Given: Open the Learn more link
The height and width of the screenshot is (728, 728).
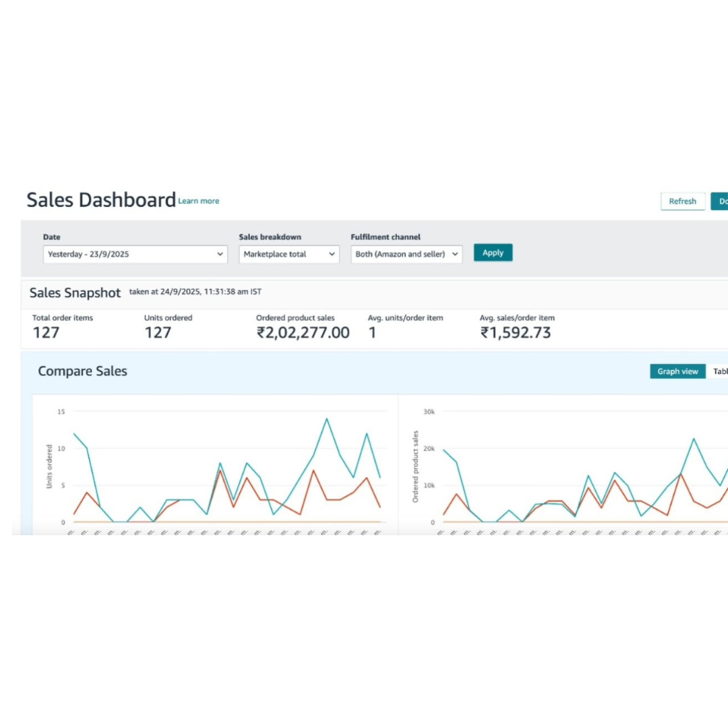Looking at the screenshot, I should (199, 201).
